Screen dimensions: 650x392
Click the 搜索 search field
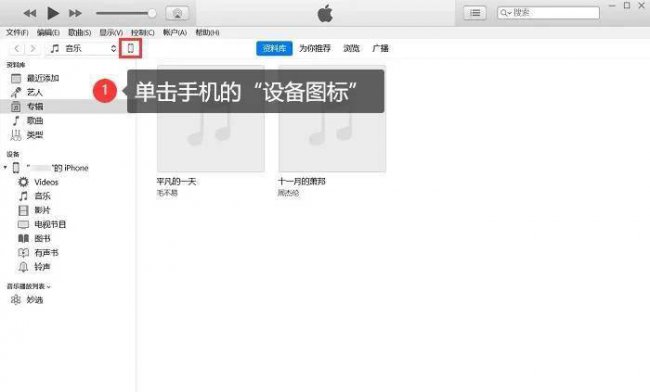click(548, 13)
